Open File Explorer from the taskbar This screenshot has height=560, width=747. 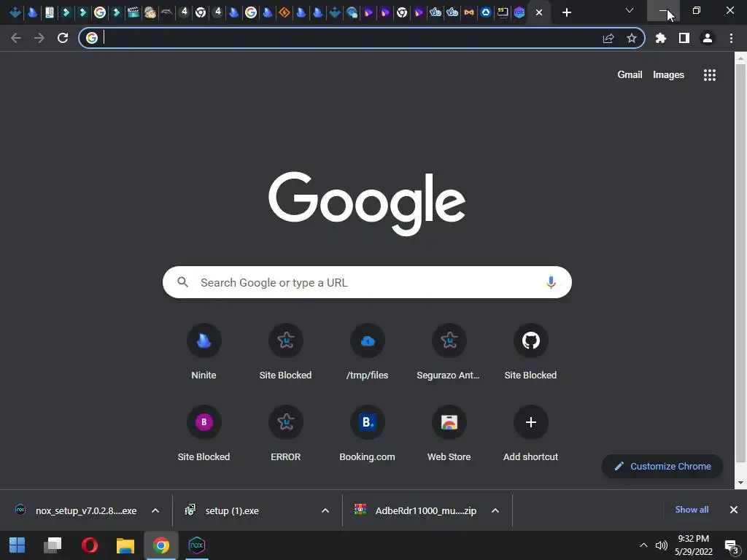[x=125, y=545]
